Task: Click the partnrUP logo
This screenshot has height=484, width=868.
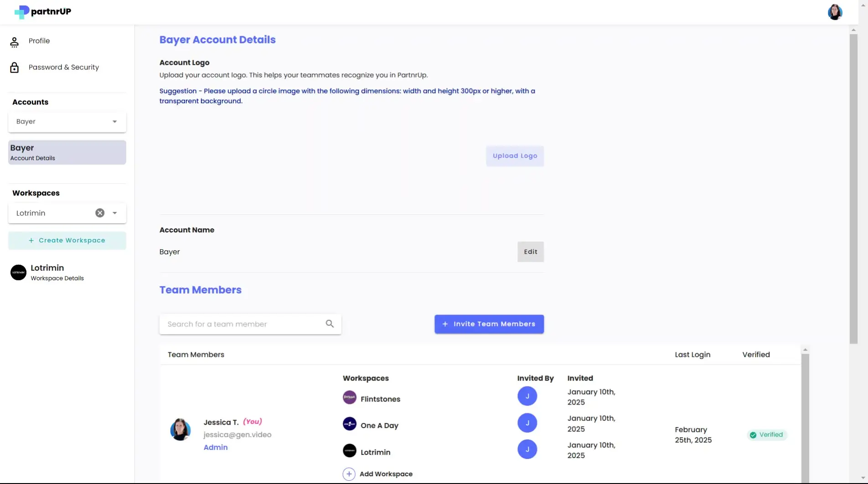Action: click(42, 12)
